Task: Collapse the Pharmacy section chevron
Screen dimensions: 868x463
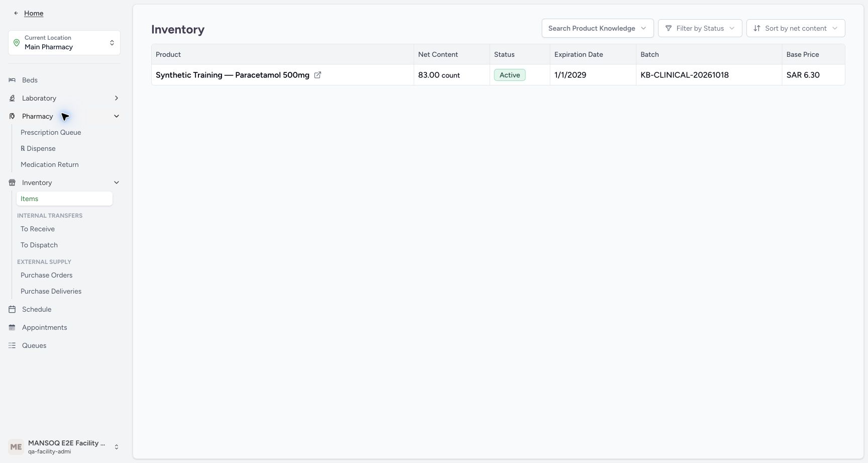Action: click(x=117, y=116)
